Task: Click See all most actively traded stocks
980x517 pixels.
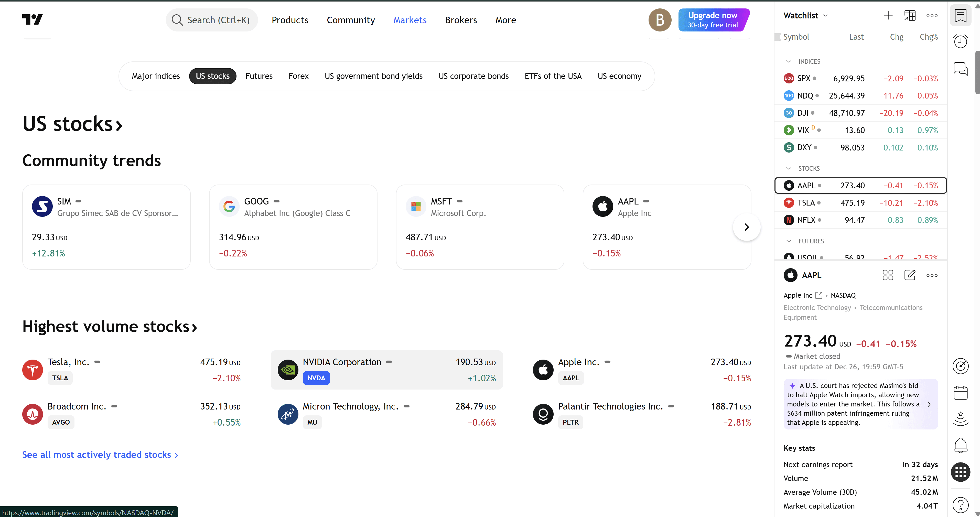Action: 100,455
